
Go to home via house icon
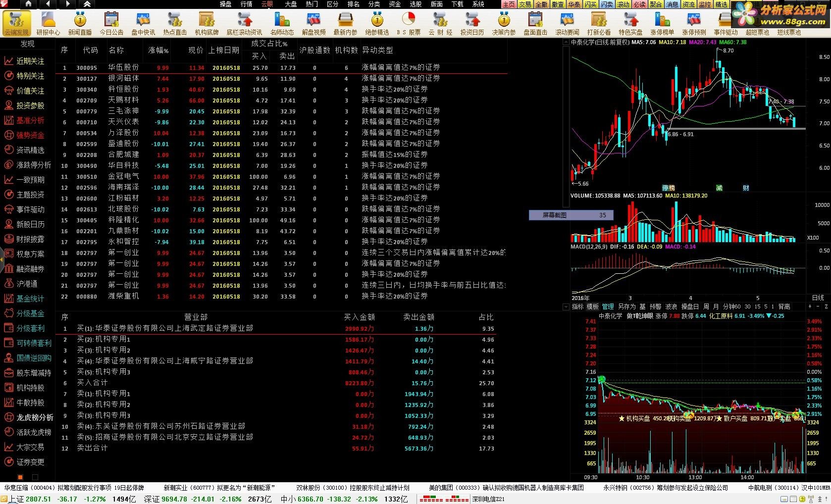pos(28,4)
